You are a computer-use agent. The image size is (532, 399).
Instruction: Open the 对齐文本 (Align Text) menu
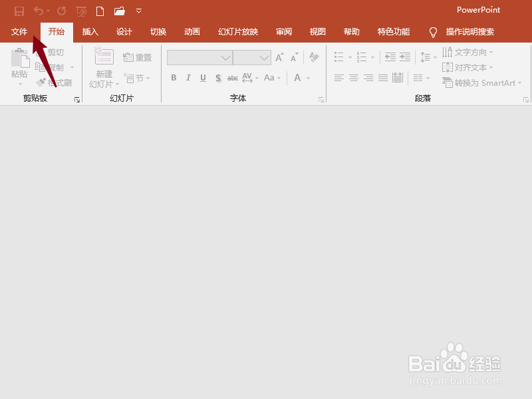pyautogui.click(x=467, y=68)
